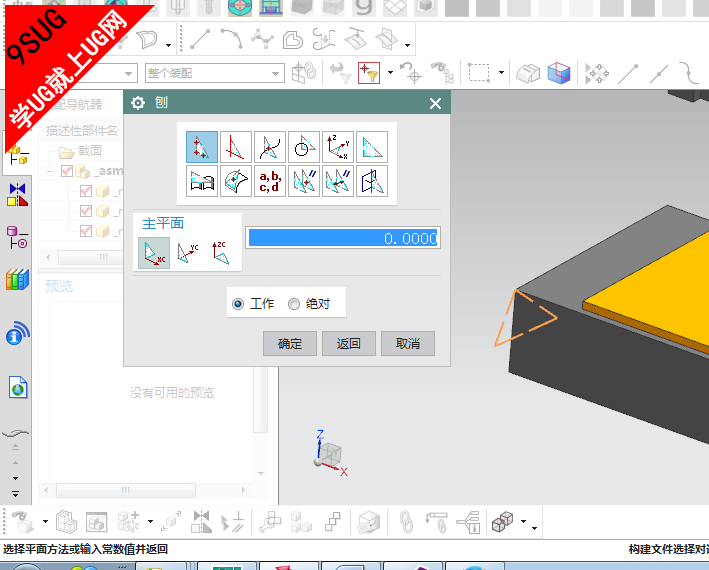Click the 描述性部件名 column header
This screenshot has height=570, width=709.
81,131
